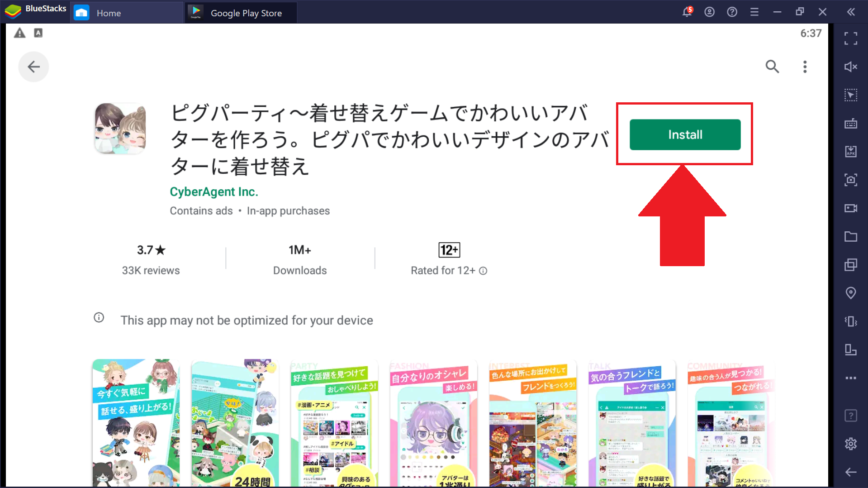The height and width of the screenshot is (488, 868).
Task: Open the BlueStacks help question icon
Action: [732, 12]
